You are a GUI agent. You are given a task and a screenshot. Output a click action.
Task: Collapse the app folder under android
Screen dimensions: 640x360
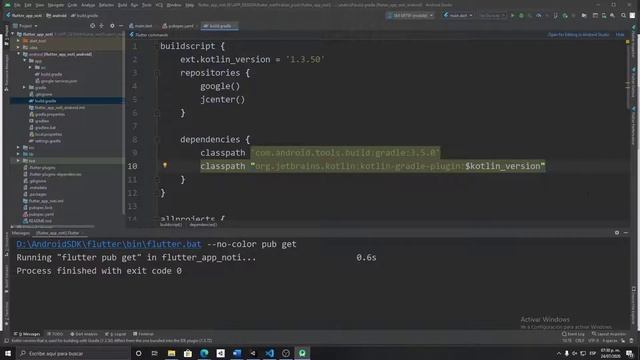point(24,60)
